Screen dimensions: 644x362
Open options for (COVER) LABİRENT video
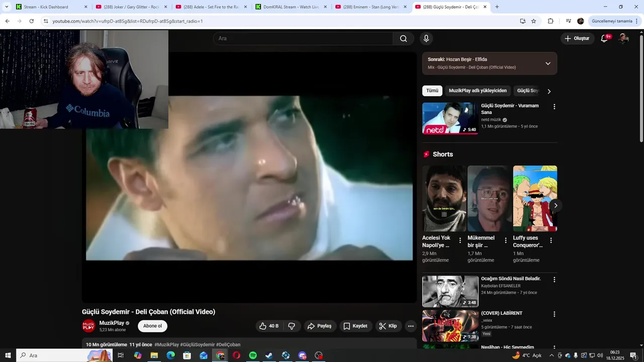click(x=554, y=314)
